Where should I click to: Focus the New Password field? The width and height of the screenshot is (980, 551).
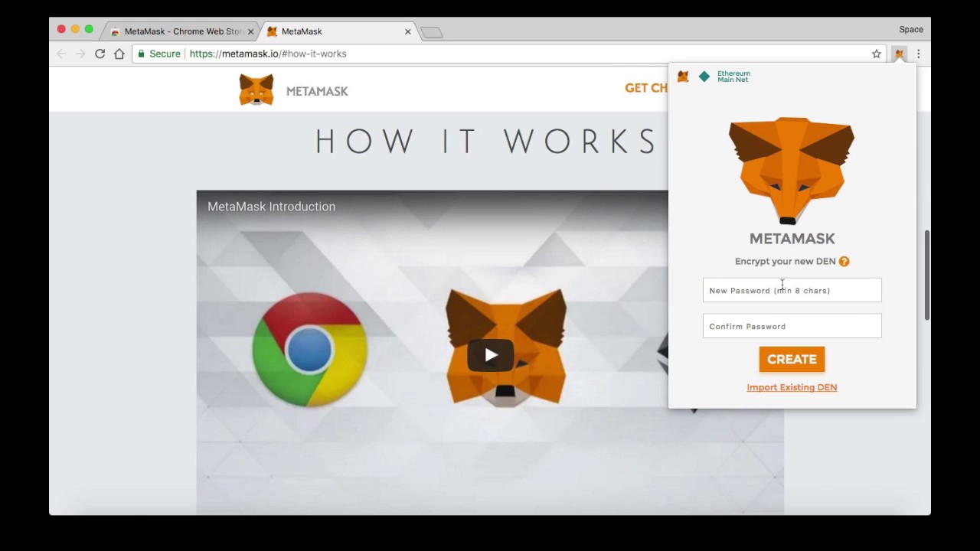pyautogui.click(x=792, y=290)
